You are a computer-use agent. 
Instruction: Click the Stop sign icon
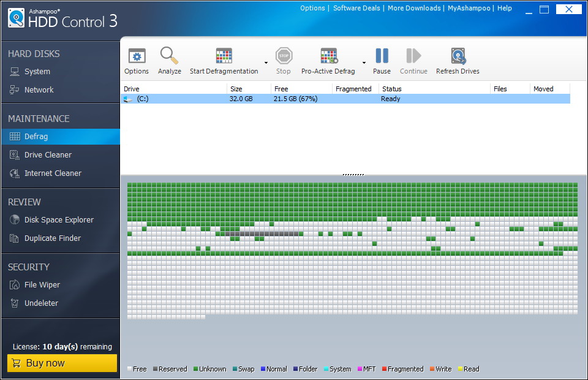(284, 56)
